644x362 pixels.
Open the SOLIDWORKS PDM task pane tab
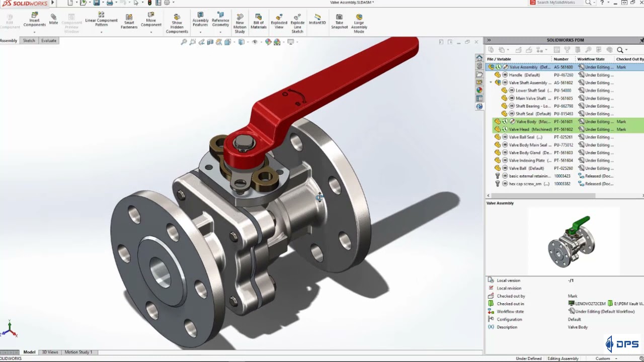(x=479, y=107)
